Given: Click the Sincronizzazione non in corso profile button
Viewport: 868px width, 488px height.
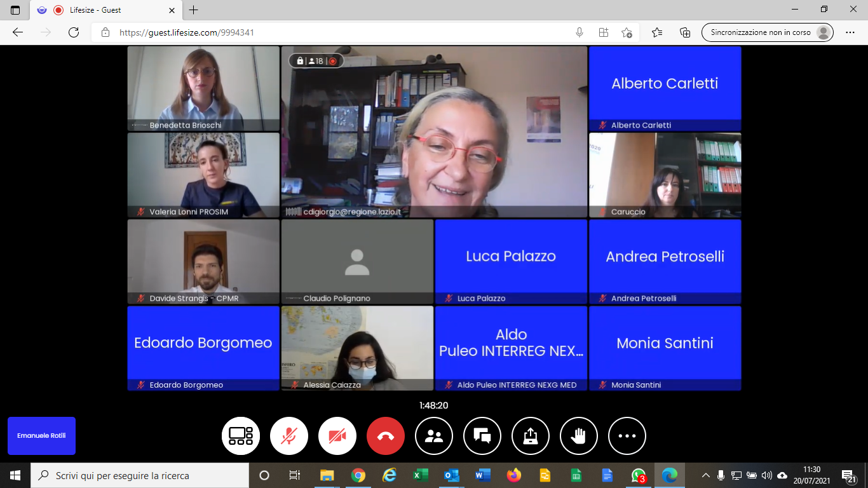Looking at the screenshot, I should click(767, 32).
